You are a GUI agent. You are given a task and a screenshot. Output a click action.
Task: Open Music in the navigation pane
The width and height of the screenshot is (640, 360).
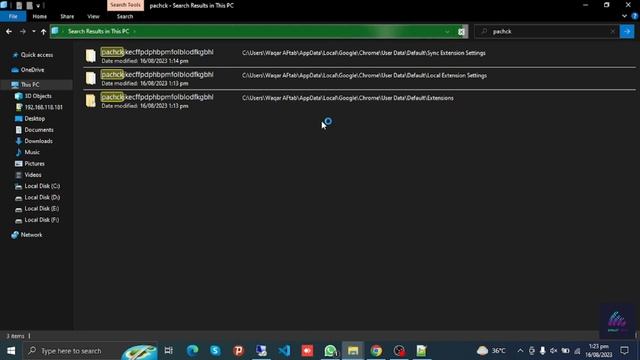[x=32, y=152]
